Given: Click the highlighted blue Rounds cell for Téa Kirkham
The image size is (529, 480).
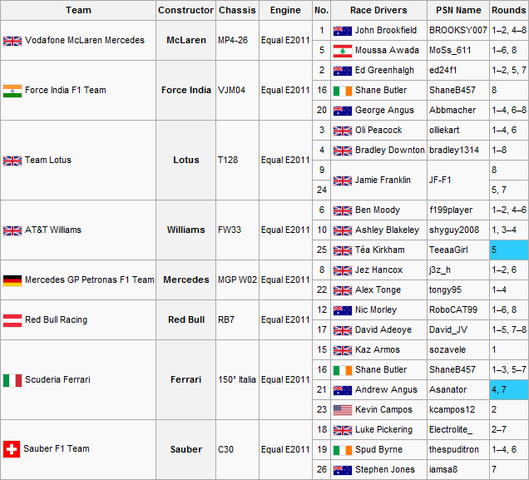Looking at the screenshot, I should [509, 250].
